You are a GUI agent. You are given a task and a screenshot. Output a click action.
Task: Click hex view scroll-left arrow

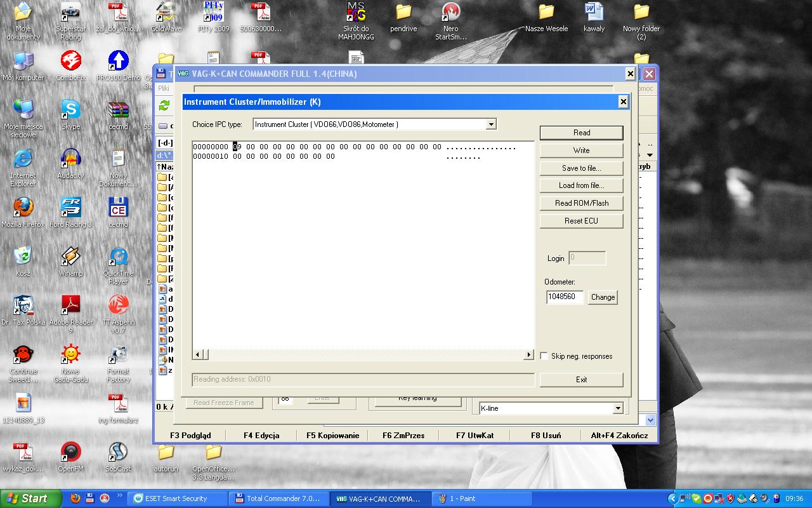[x=197, y=355]
